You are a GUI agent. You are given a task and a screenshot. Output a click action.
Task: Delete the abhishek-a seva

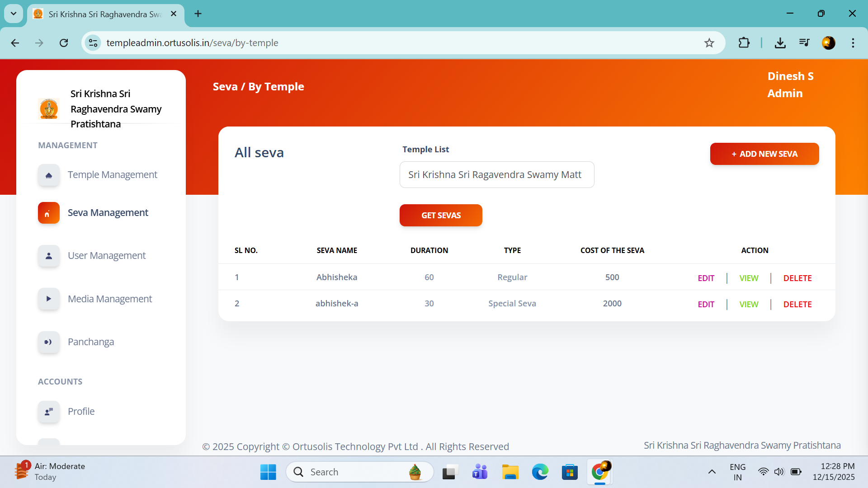point(797,305)
